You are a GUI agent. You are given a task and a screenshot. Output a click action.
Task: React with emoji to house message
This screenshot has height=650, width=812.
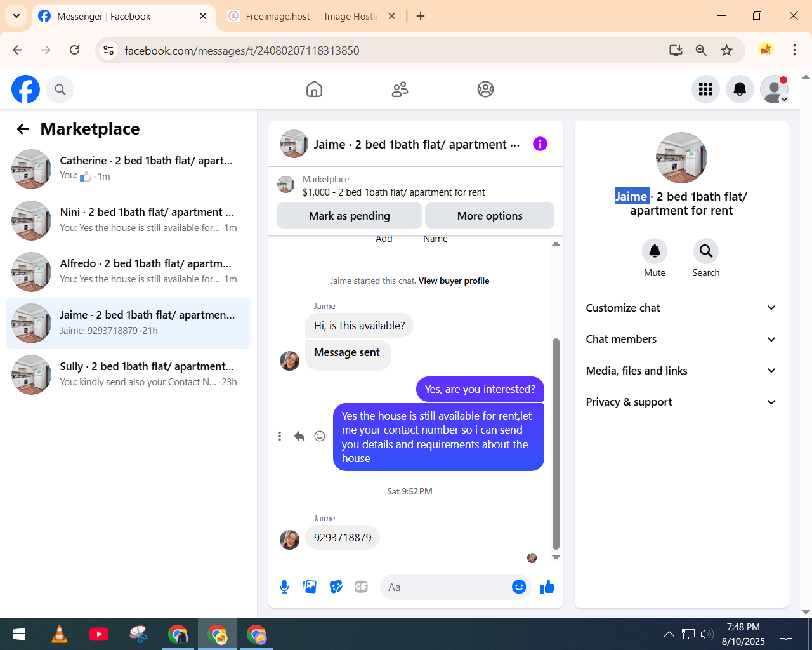click(x=320, y=436)
